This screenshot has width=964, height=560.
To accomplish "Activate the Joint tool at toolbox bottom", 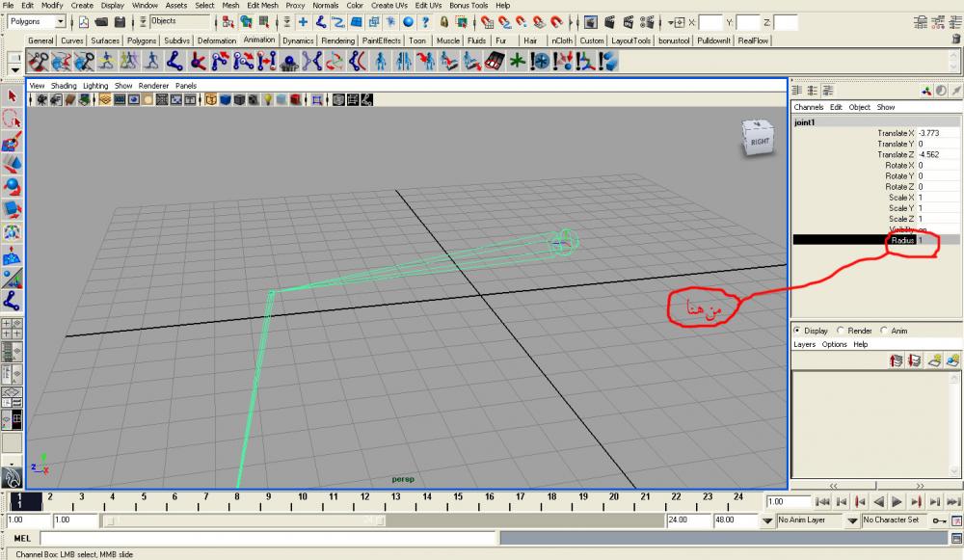I will point(13,301).
